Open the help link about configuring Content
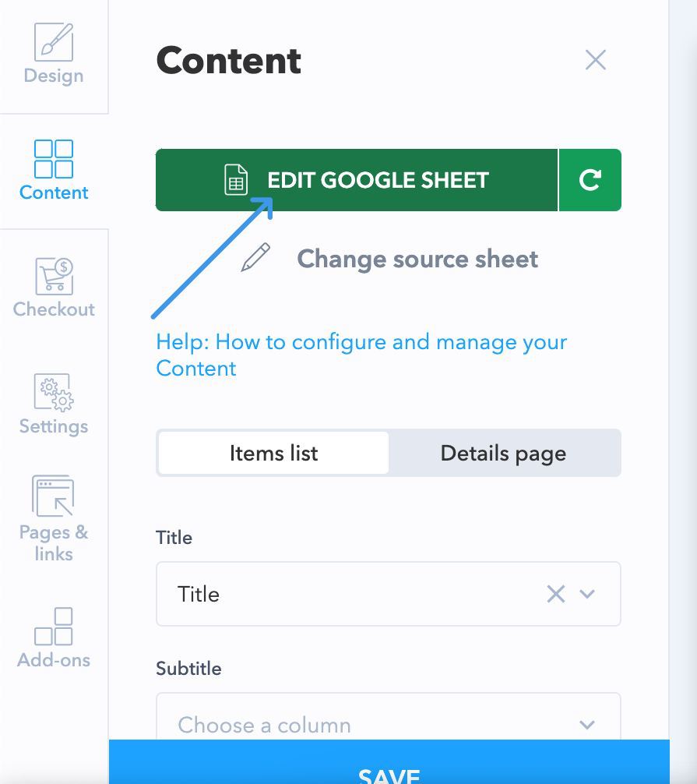This screenshot has height=784, width=697. pos(361,355)
